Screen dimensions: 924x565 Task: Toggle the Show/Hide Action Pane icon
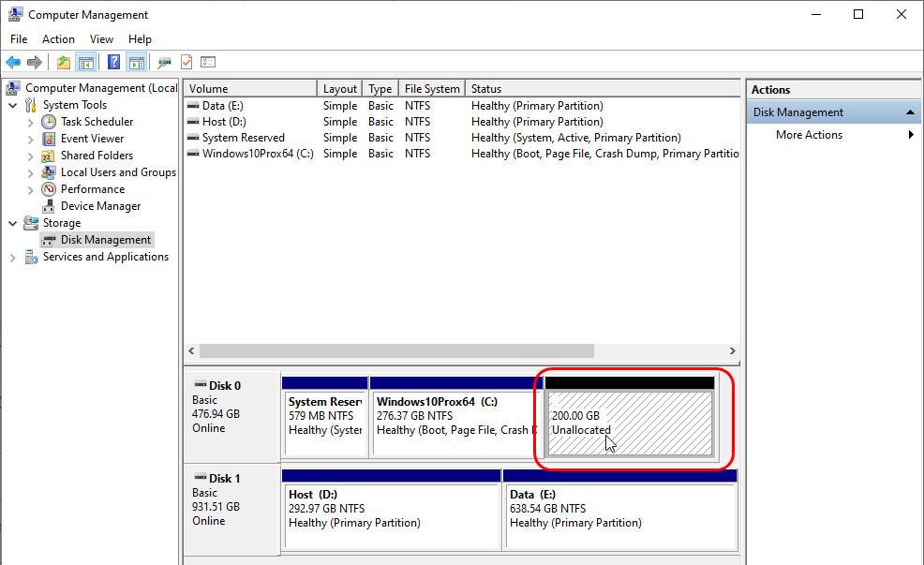click(137, 62)
